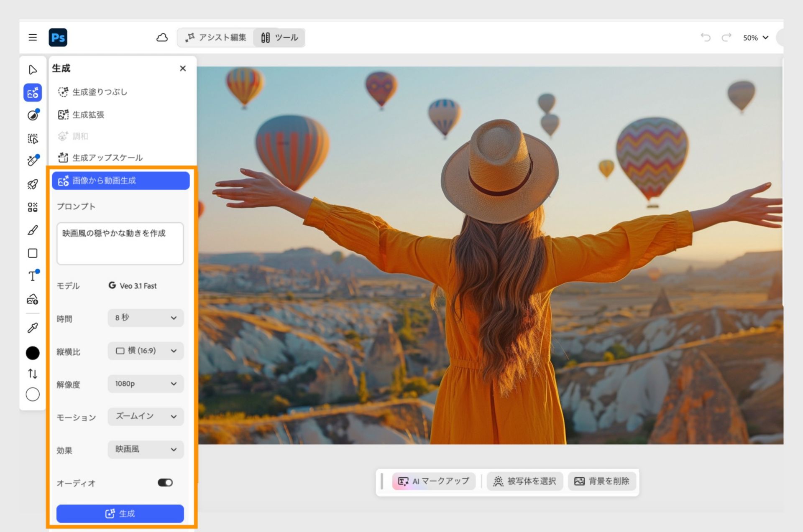The width and height of the screenshot is (803, 532).
Task: Open the 解像度 1080p dropdown
Action: [x=146, y=384]
